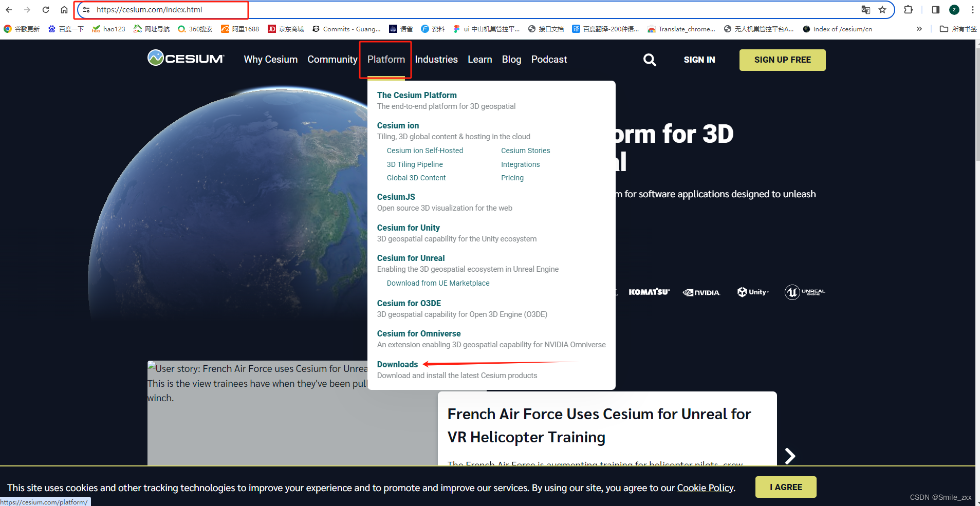Image resolution: width=980 pixels, height=506 pixels.
Task: Open the hao123 bookmark
Action: coord(108,29)
